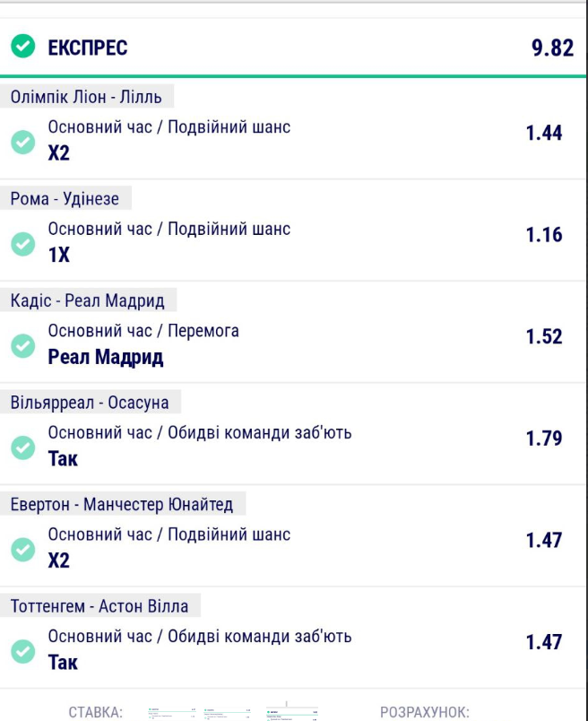This screenshot has height=721, width=588.
Task: Click the checkmark icon for Рома - Удінезе bet
Action: (x=23, y=244)
